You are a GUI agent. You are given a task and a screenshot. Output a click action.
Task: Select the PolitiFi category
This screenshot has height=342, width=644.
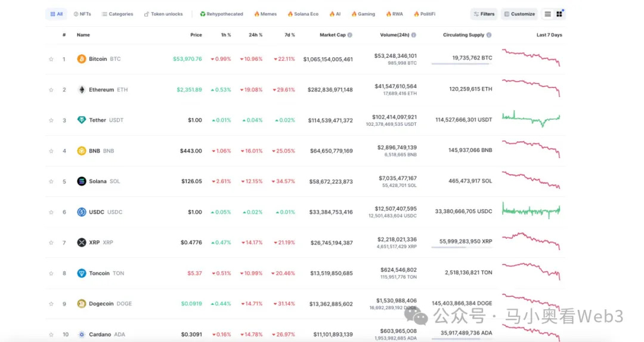tap(425, 14)
